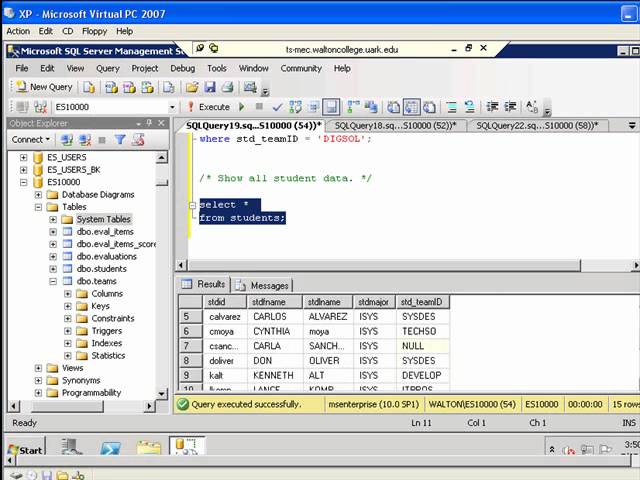Image resolution: width=640 pixels, height=480 pixels.
Task: Click Object Explorer vertical scrollbar down arrow
Action: click(162, 393)
